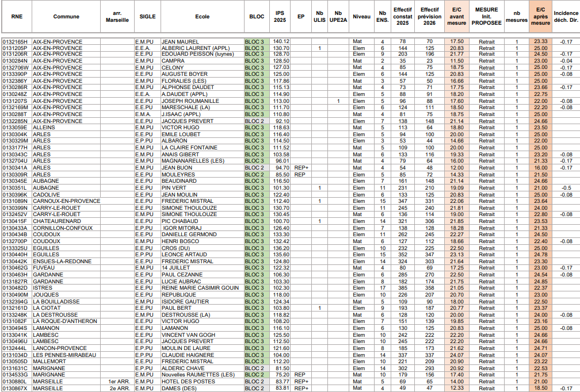Select the Niveau column header
This screenshot has height=392, width=580.
click(x=361, y=17)
